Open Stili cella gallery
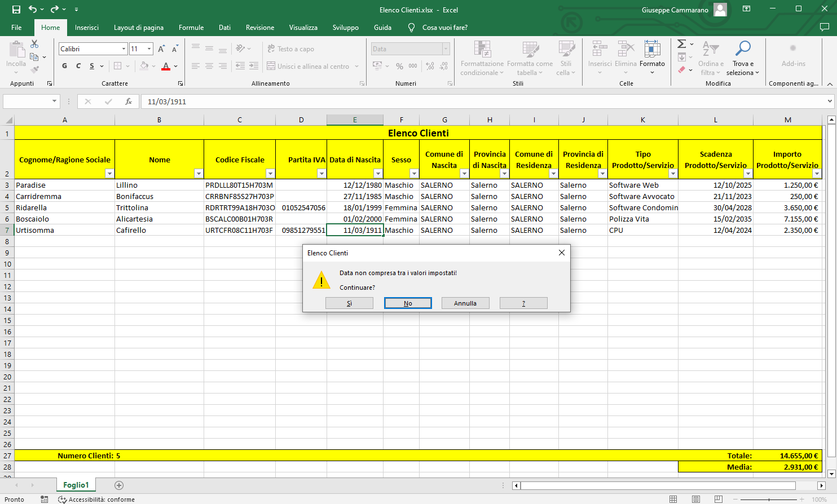The image size is (837, 504). 566,58
